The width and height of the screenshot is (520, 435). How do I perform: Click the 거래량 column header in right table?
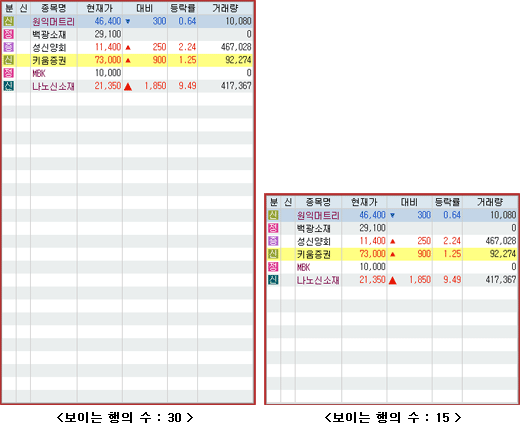click(490, 202)
